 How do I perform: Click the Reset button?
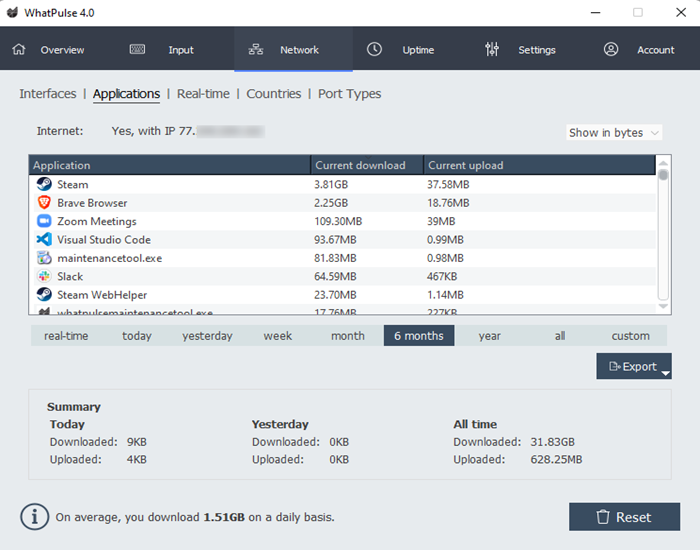click(x=624, y=517)
